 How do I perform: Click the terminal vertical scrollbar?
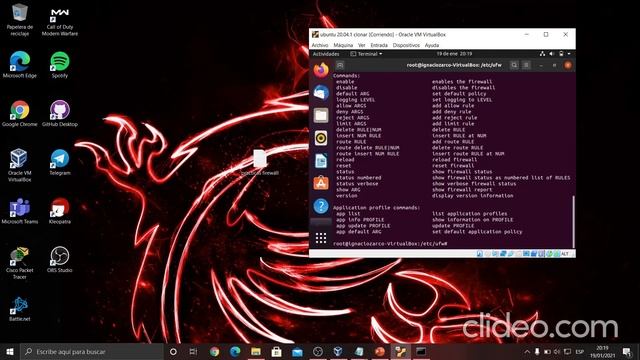573,221
